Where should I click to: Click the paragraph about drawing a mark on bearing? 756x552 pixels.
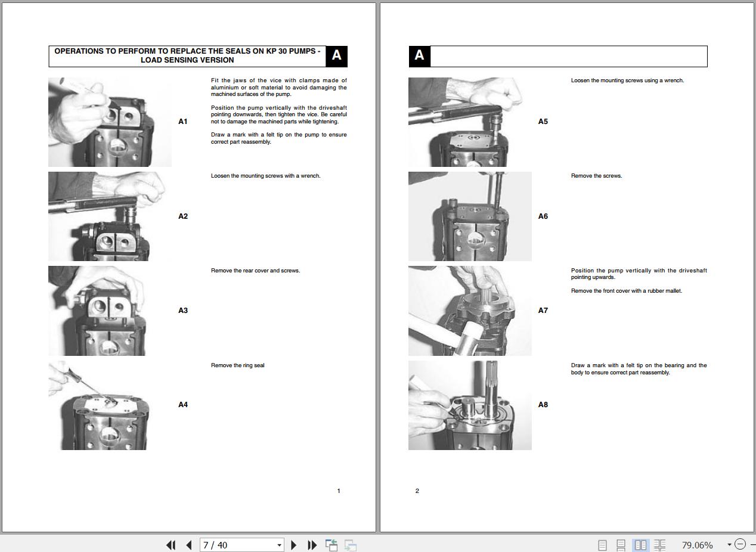pyautogui.click(x=639, y=369)
